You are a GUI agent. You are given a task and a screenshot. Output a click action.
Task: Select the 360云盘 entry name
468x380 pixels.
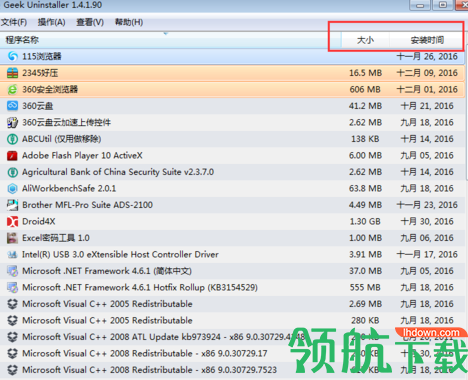(x=38, y=106)
